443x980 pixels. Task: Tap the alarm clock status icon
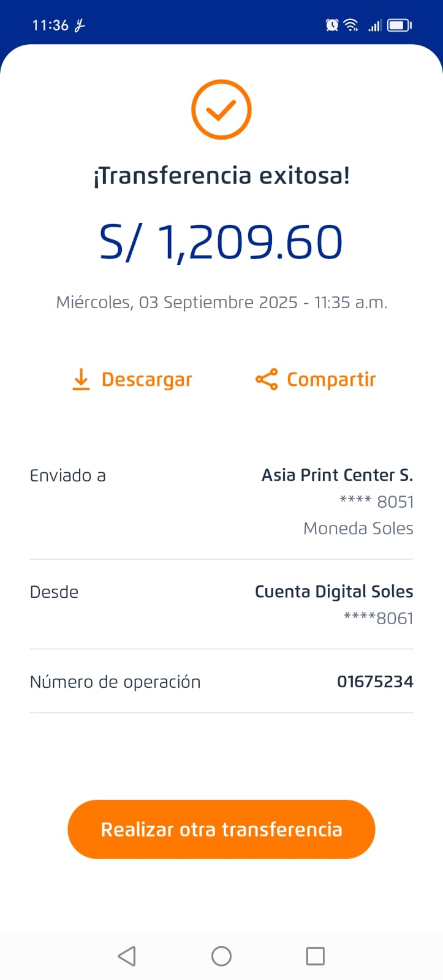[x=332, y=25]
